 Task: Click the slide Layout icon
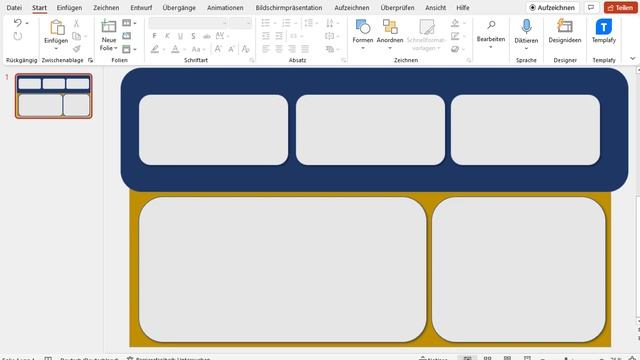(x=127, y=23)
